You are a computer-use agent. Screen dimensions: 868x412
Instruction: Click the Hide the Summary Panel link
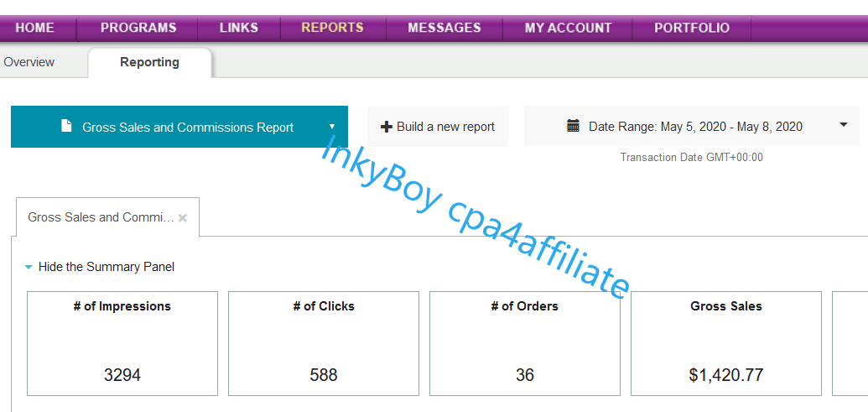pyautogui.click(x=107, y=267)
